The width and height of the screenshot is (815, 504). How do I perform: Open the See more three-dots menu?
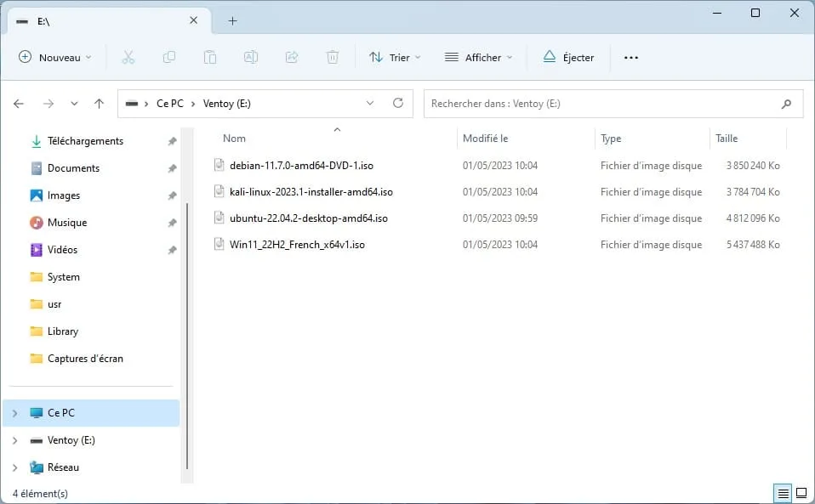pyautogui.click(x=631, y=58)
